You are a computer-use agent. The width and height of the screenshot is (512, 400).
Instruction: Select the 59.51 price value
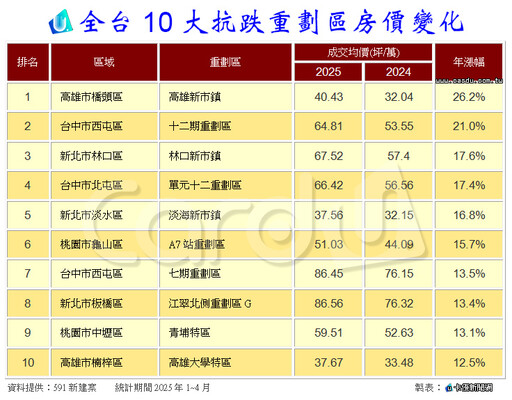pos(328,333)
